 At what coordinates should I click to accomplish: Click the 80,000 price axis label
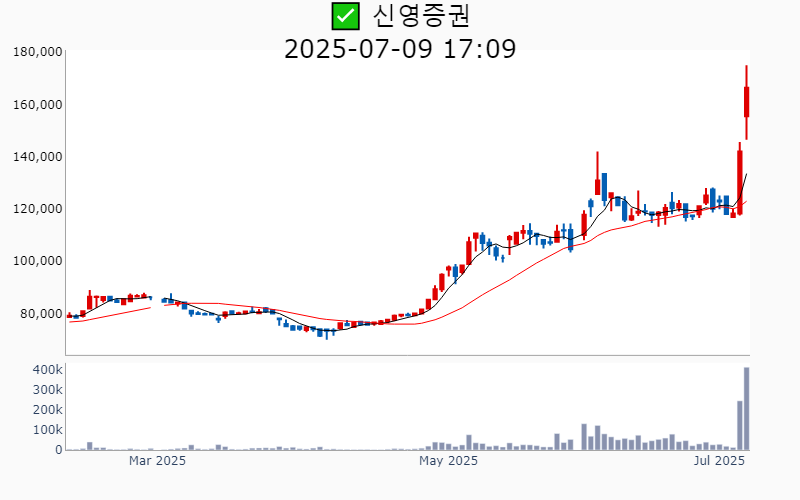click(x=41, y=313)
